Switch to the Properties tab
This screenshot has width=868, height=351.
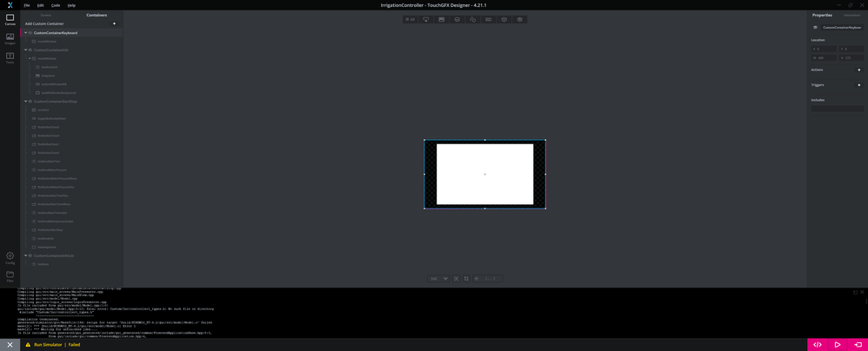[x=822, y=15]
